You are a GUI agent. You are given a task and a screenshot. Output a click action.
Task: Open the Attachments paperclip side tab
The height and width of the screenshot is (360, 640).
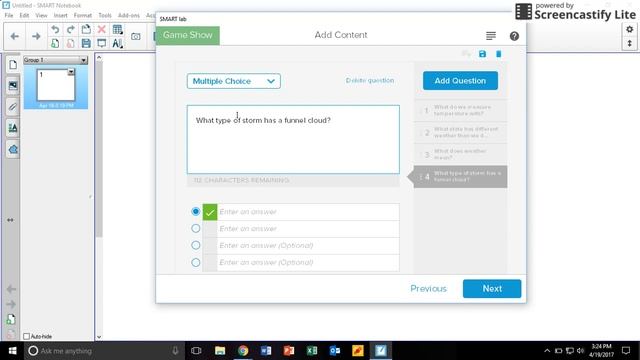pos(13,107)
